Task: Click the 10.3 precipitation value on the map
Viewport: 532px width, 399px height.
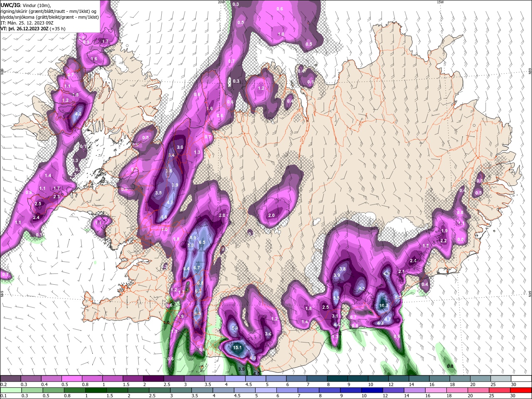Action: click(384, 305)
